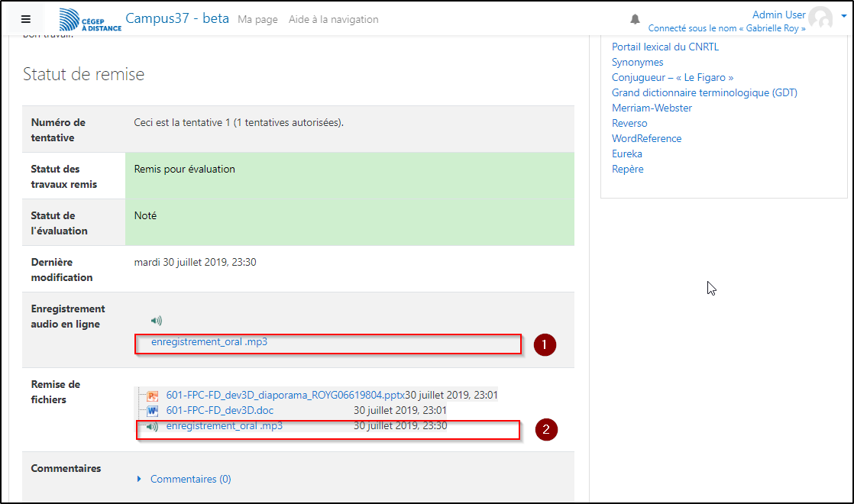854x504 pixels.
Task: Open enregistrement_oral.mp3 in online audio row
Action: (209, 342)
